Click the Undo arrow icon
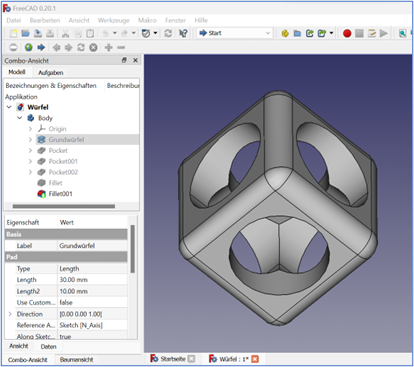This screenshot has height=367, width=414. pyautogui.click(x=105, y=33)
